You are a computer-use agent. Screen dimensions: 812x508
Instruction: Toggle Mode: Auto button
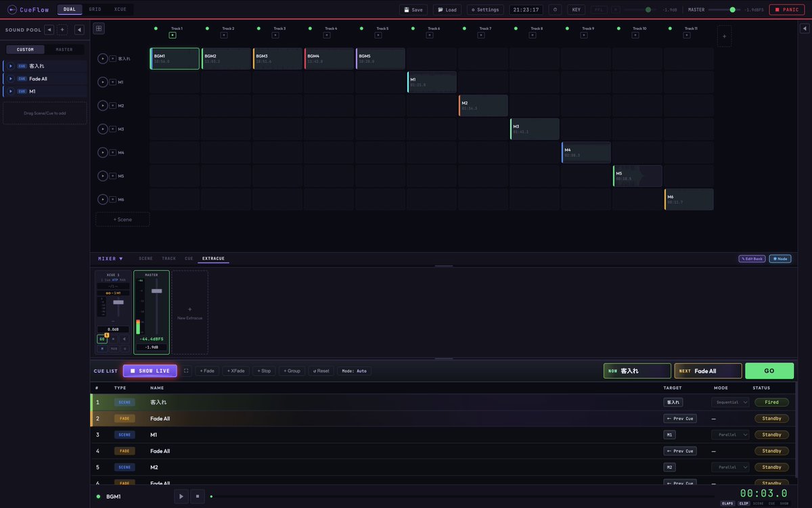pos(355,371)
